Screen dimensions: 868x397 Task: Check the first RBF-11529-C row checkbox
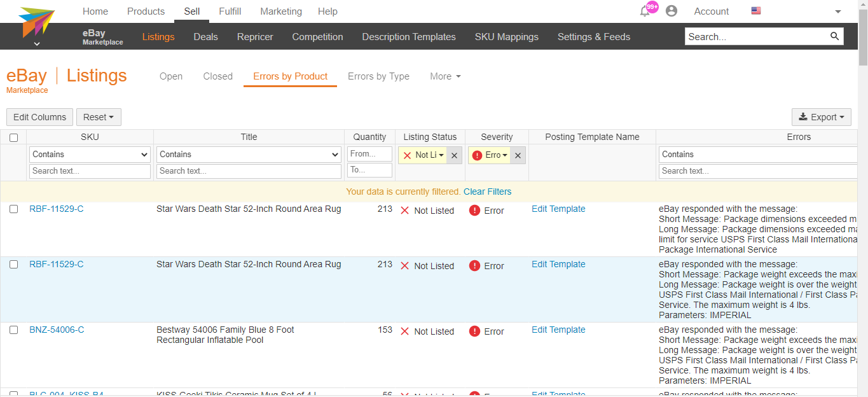click(x=13, y=209)
